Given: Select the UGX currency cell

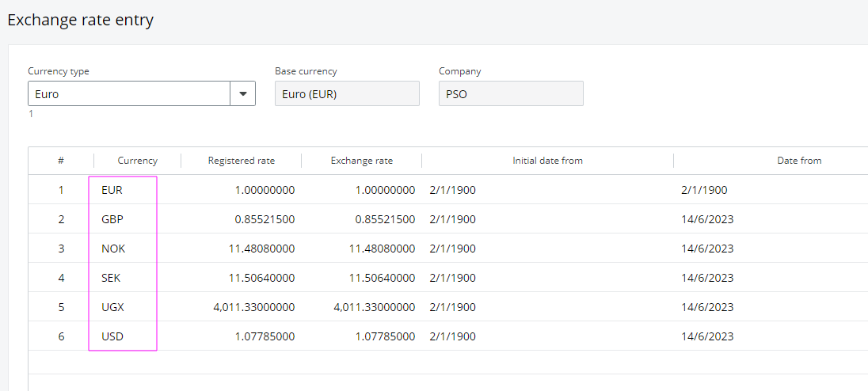Looking at the screenshot, I should [x=137, y=307].
